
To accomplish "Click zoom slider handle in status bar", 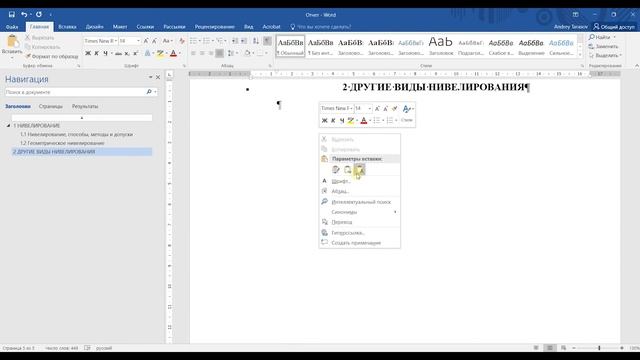I will click(x=599, y=348).
